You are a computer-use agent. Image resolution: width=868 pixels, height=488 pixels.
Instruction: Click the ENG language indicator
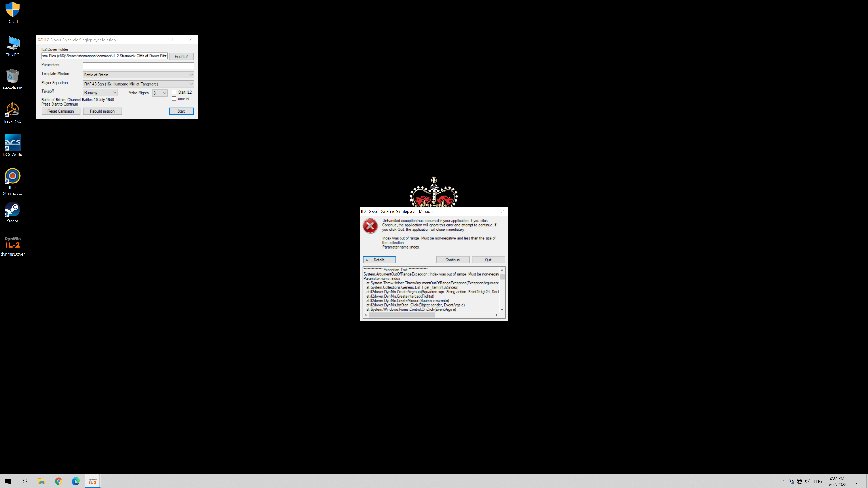pyautogui.click(x=818, y=481)
